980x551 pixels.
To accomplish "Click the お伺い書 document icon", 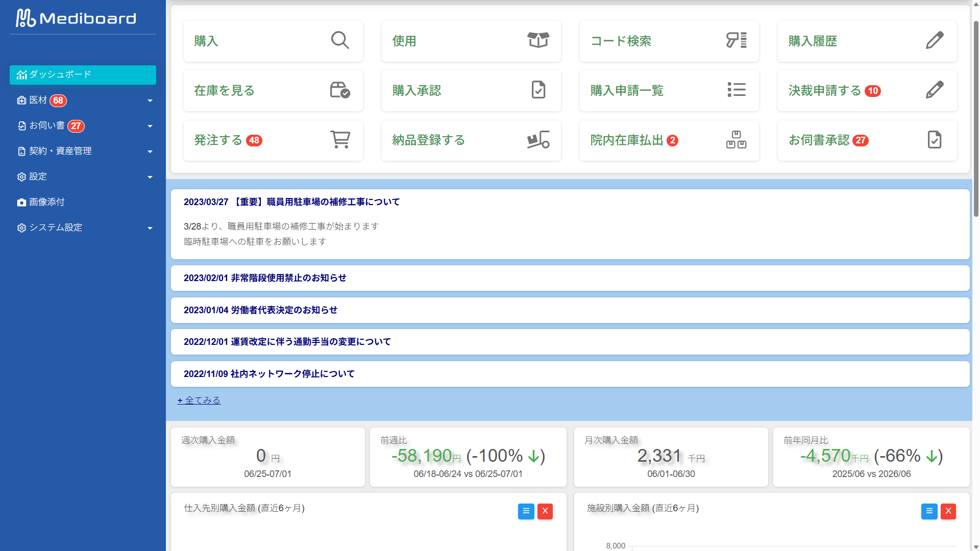I will click(x=21, y=126).
